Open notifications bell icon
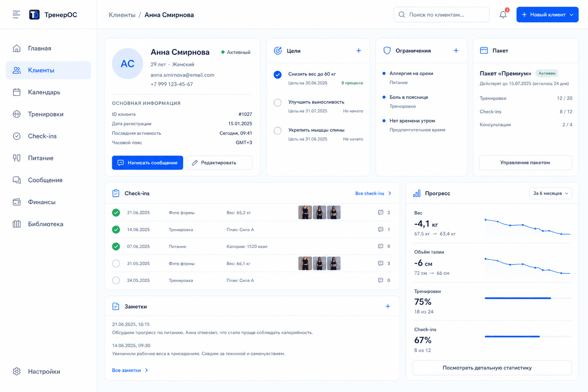The image size is (588, 392). pos(503,15)
